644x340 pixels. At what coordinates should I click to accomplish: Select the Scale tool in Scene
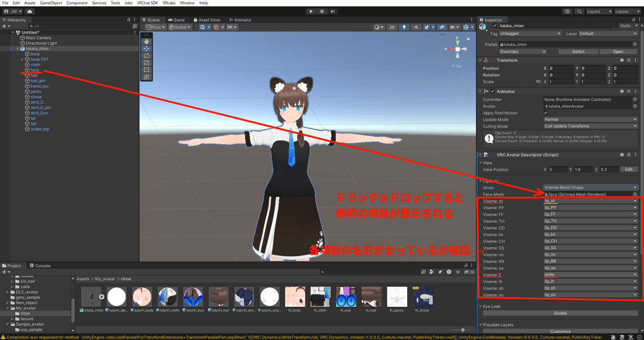click(147, 63)
